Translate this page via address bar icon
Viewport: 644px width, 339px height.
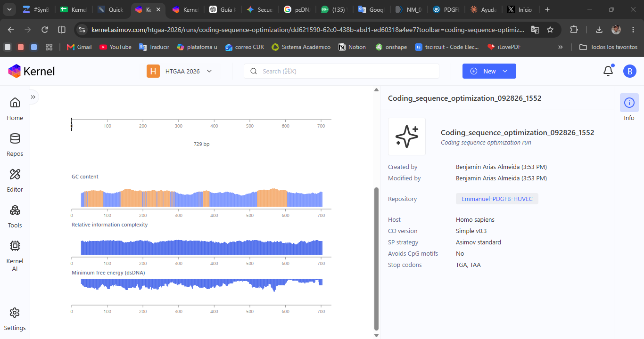[535, 30]
